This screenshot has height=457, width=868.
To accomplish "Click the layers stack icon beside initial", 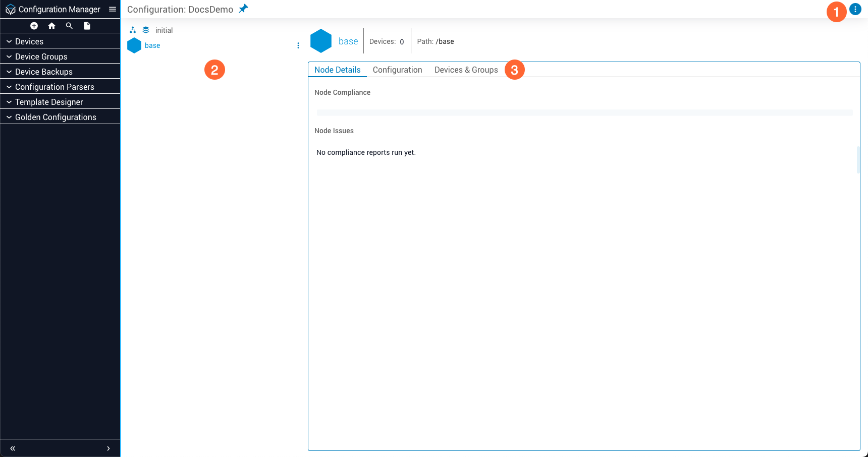I will coord(146,30).
